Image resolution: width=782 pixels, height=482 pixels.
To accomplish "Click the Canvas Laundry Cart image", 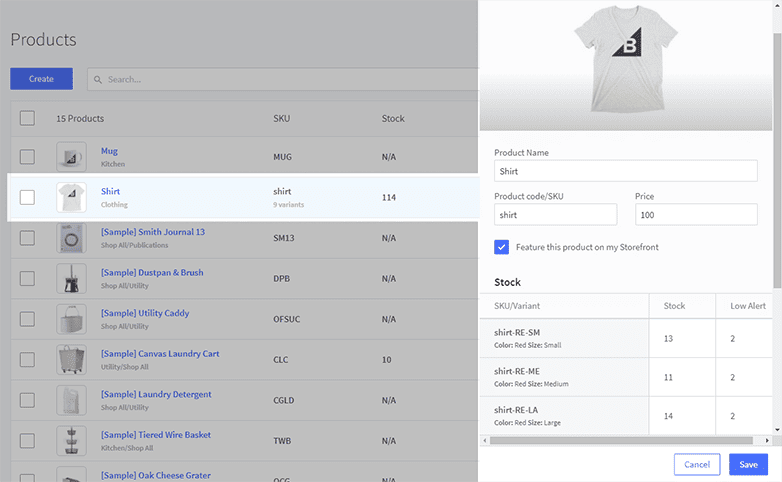I will tap(71, 360).
